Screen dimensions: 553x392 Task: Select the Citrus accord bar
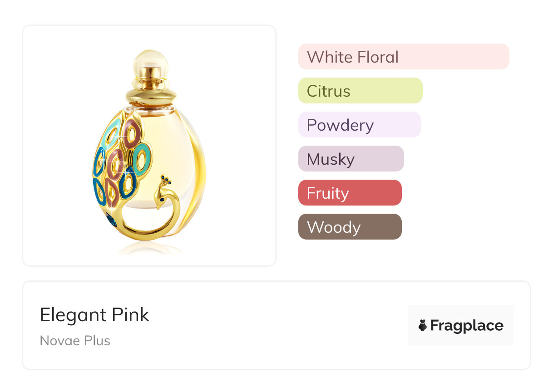(x=360, y=91)
